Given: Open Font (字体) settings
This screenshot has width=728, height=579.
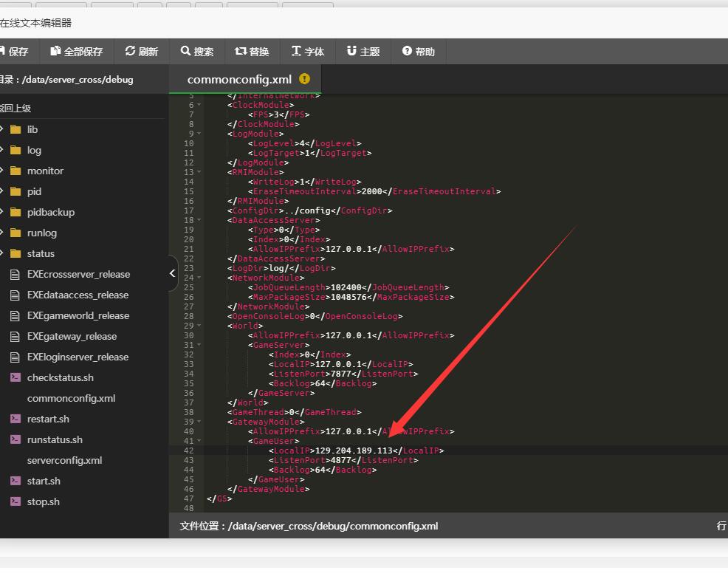Looking at the screenshot, I should [296, 51].
